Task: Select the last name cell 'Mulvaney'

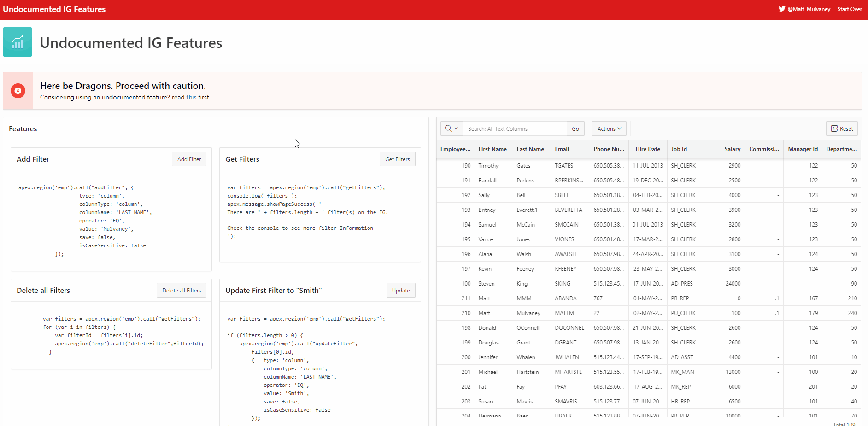Action: click(x=532, y=313)
